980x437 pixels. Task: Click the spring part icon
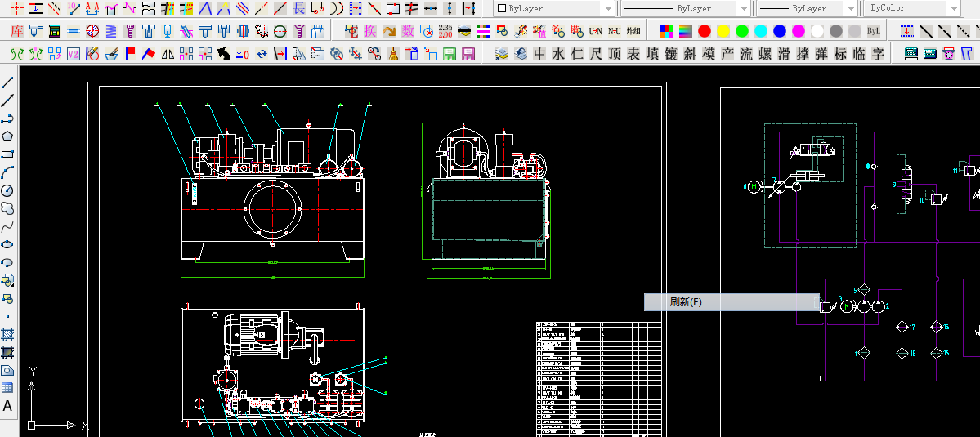(x=111, y=30)
